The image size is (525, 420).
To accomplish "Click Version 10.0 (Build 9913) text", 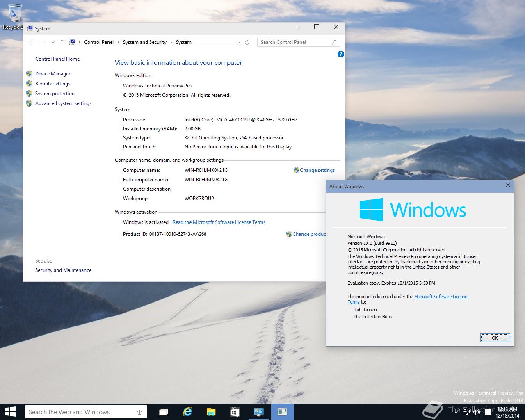I will click(x=372, y=243).
